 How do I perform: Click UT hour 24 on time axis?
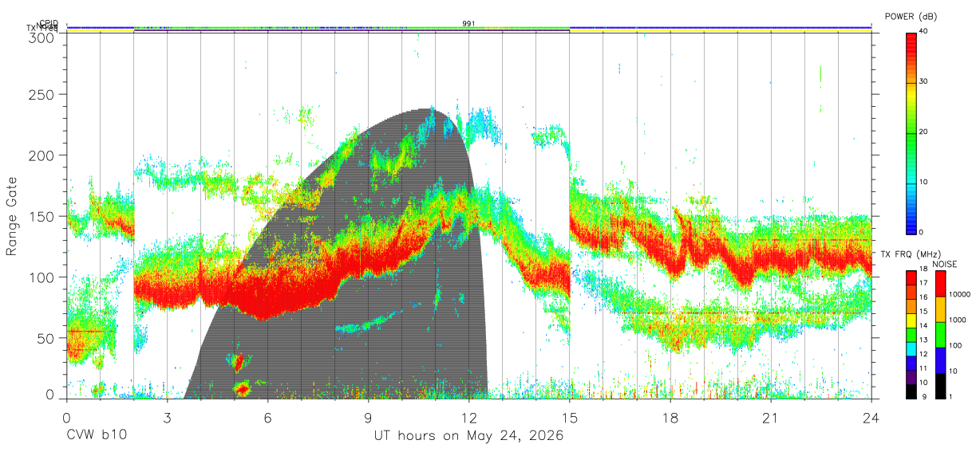pyautogui.click(x=871, y=418)
